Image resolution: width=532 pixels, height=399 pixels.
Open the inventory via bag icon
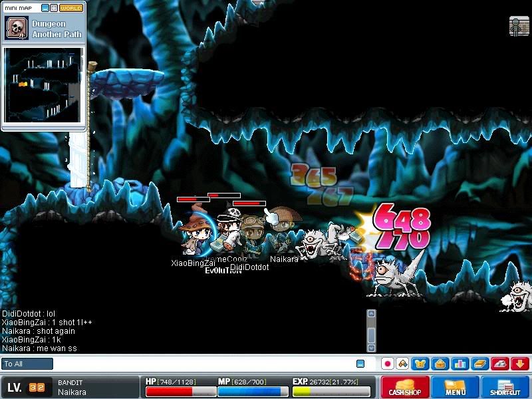[x=440, y=364]
